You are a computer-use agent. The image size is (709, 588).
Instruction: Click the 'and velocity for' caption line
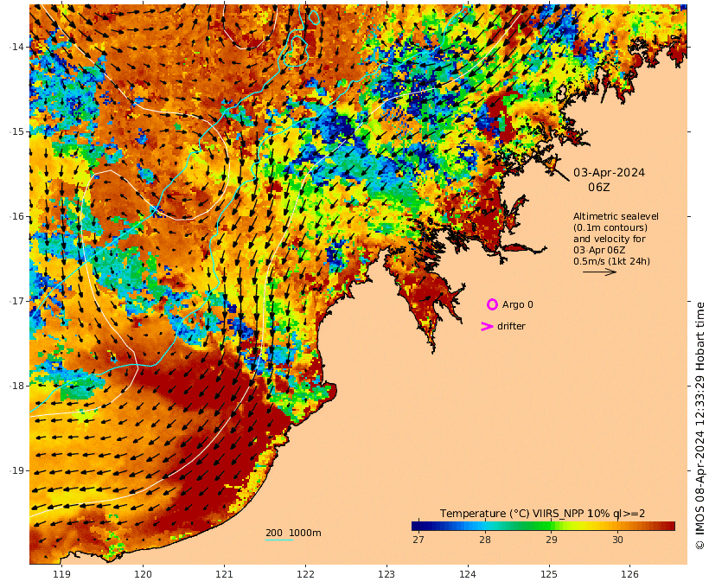[609, 239]
